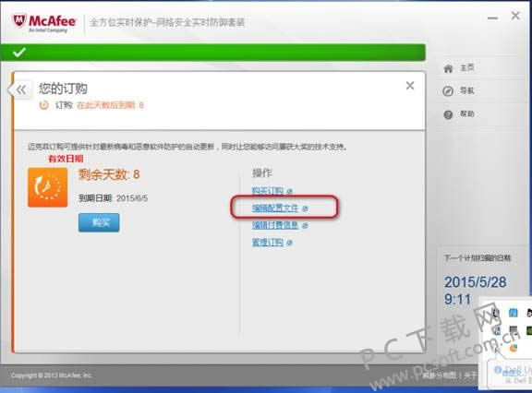Click external-link icon next to 编辑付费信息
Screen dimensions: 532x393
tap(305, 225)
